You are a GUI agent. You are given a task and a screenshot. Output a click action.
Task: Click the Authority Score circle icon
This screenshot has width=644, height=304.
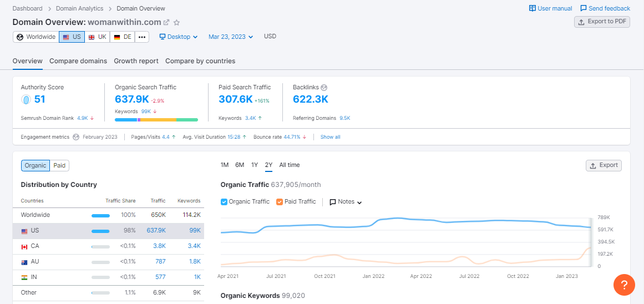pyautogui.click(x=26, y=100)
